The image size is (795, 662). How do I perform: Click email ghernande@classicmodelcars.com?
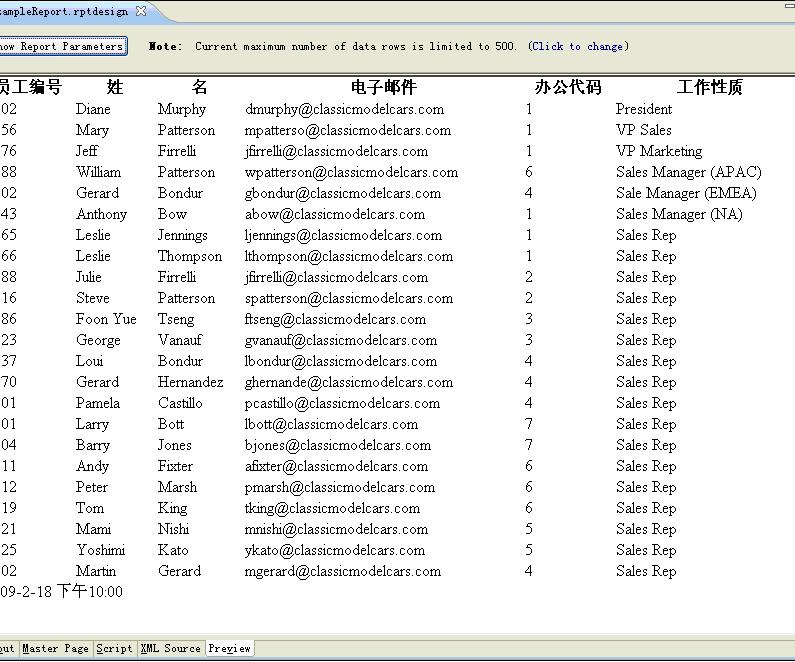349,382
